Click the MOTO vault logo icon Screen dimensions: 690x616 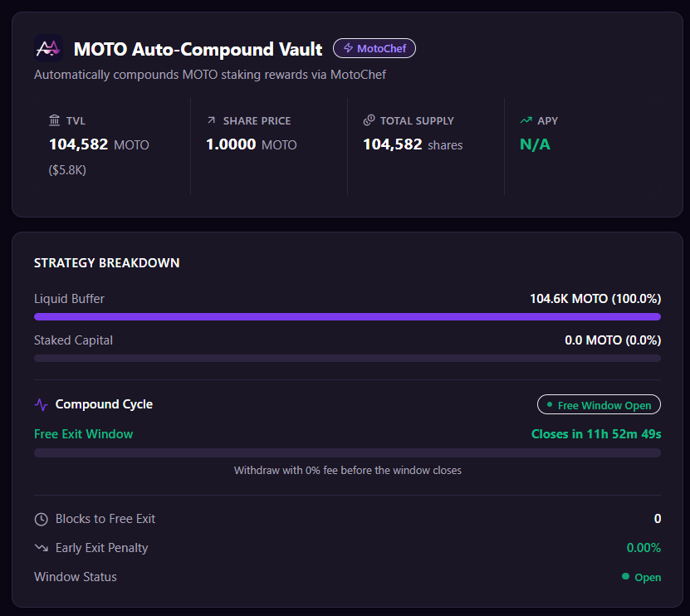pos(48,48)
